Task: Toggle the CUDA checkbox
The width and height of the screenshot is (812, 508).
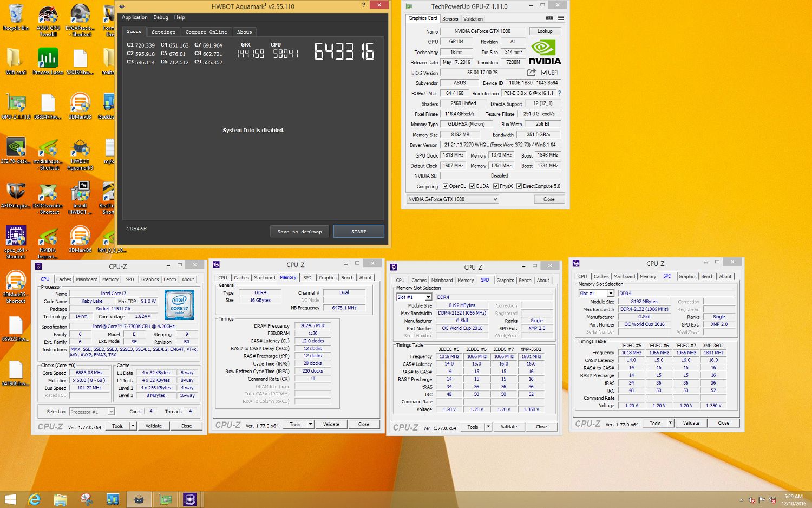Action: tap(472, 186)
